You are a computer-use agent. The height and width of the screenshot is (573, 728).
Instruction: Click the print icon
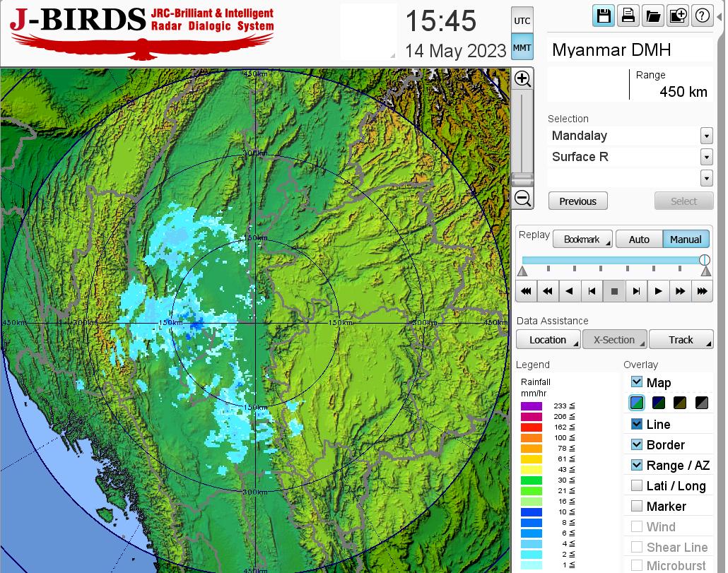coord(628,16)
